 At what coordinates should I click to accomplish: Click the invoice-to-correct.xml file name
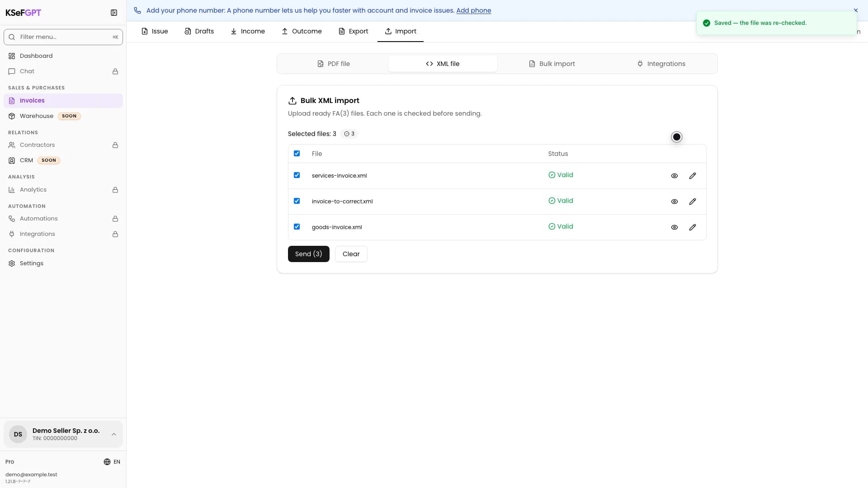pos(342,202)
